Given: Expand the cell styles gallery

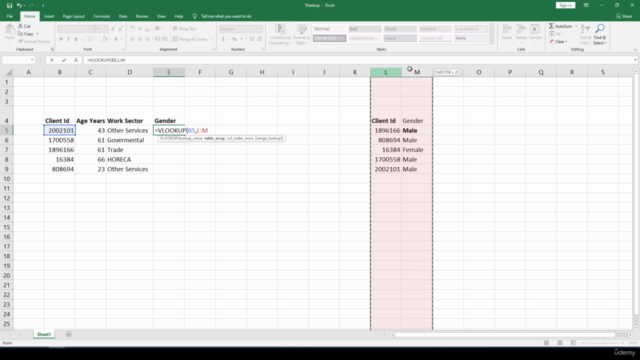Looking at the screenshot, I should tap(491, 41).
